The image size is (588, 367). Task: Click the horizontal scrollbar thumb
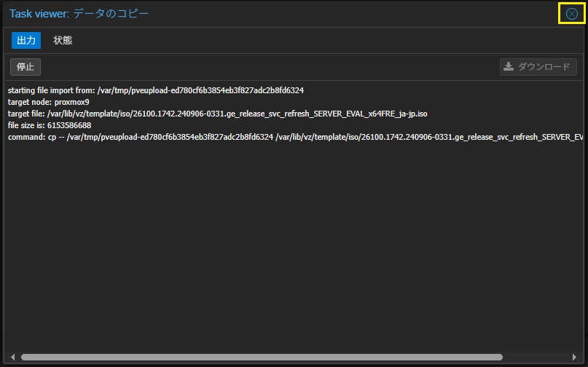click(x=262, y=357)
